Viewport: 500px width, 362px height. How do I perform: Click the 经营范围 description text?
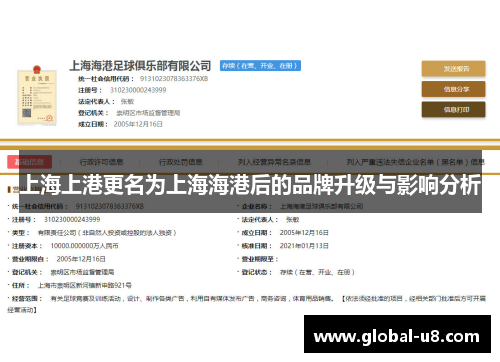pos(247,304)
